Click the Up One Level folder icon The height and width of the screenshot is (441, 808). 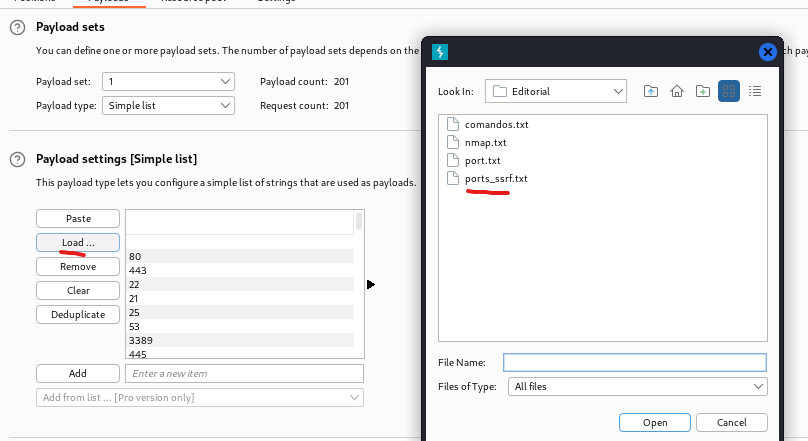(651, 91)
